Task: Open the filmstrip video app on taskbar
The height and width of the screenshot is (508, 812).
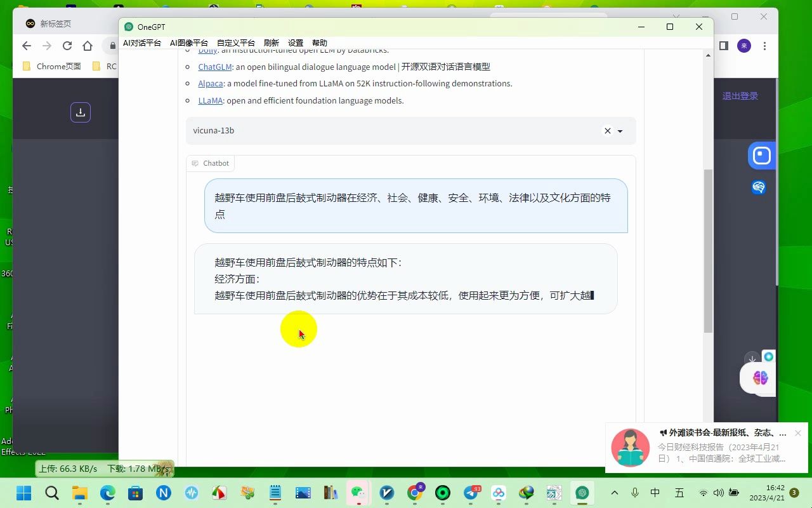Action: pyautogui.click(x=303, y=493)
